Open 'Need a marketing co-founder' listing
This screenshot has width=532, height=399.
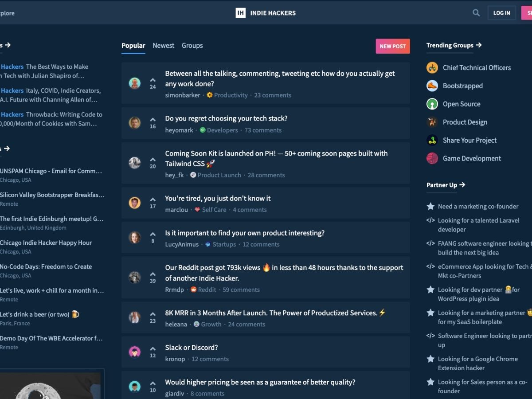478,206
